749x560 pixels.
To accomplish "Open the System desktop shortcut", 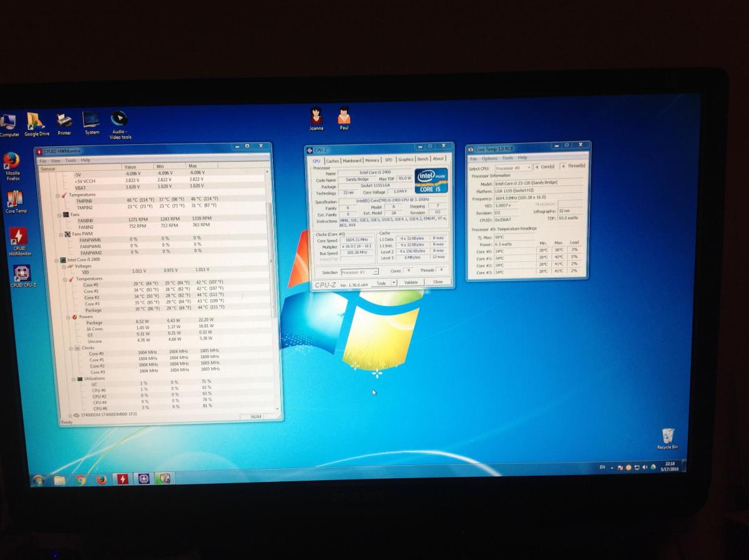I will (x=91, y=123).
